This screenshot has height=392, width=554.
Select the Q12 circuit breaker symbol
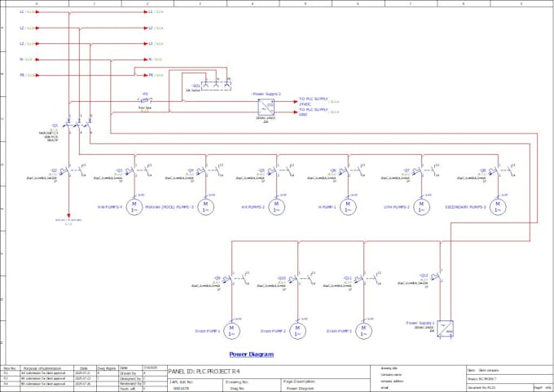pos(437,277)
